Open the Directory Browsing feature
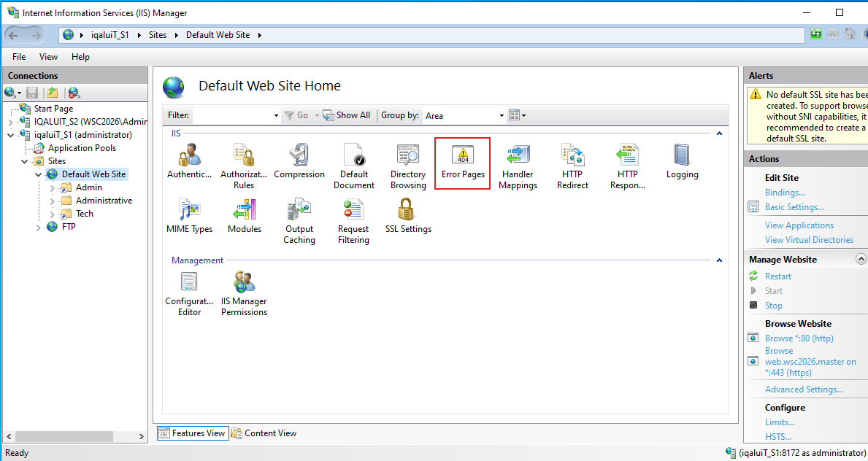The image size is (868, 461). 408,167
